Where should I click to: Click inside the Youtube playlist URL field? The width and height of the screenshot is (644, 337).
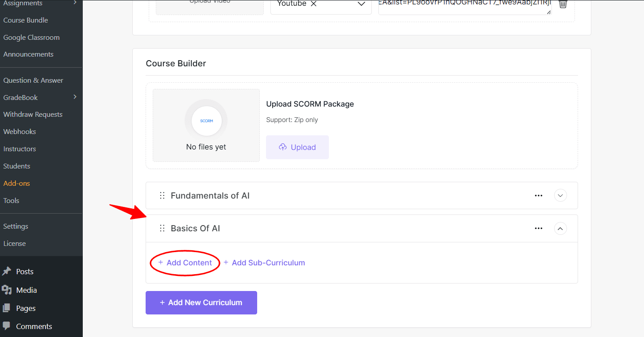[465, 4]
